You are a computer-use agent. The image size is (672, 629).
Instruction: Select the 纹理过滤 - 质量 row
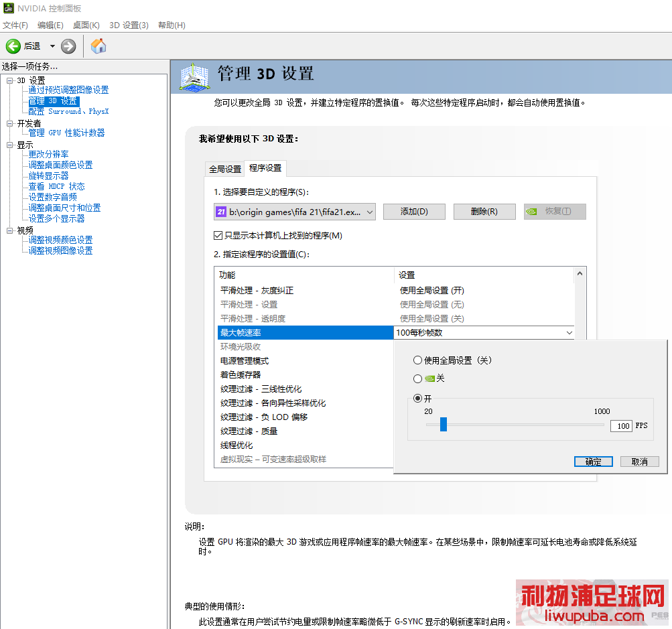(306, 431)
